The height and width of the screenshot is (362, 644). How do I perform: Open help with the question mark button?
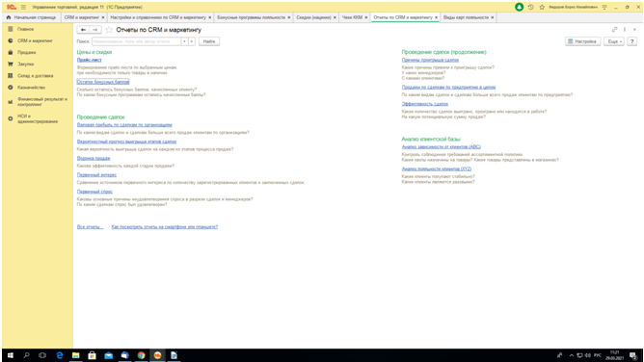coord(632,41)
